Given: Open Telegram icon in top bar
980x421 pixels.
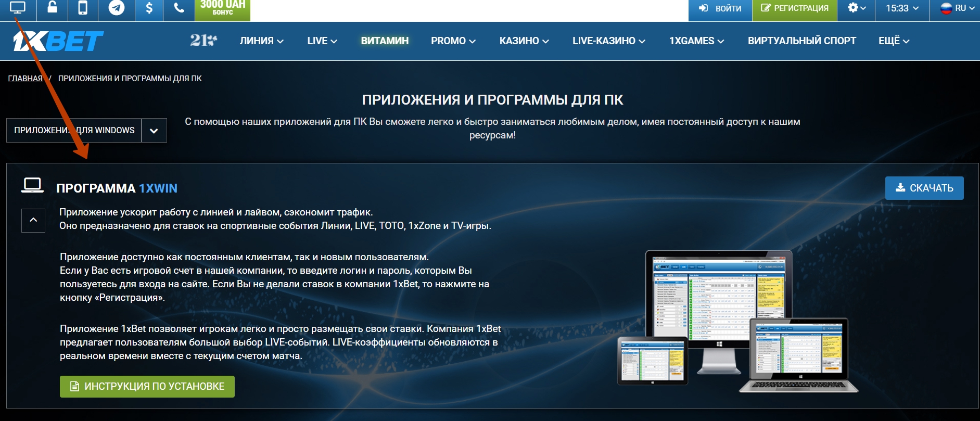Looking at the screenshot, I should click(116, 8).
